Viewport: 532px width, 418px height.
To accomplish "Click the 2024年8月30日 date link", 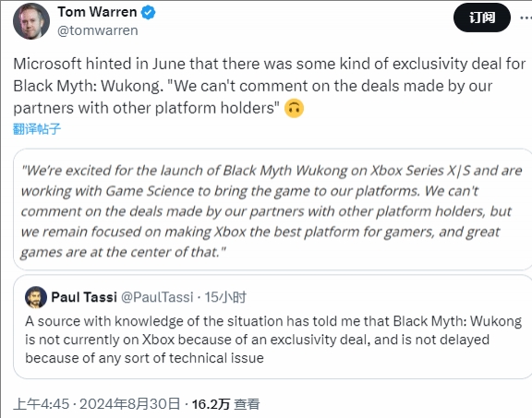I will pos(129,404).
